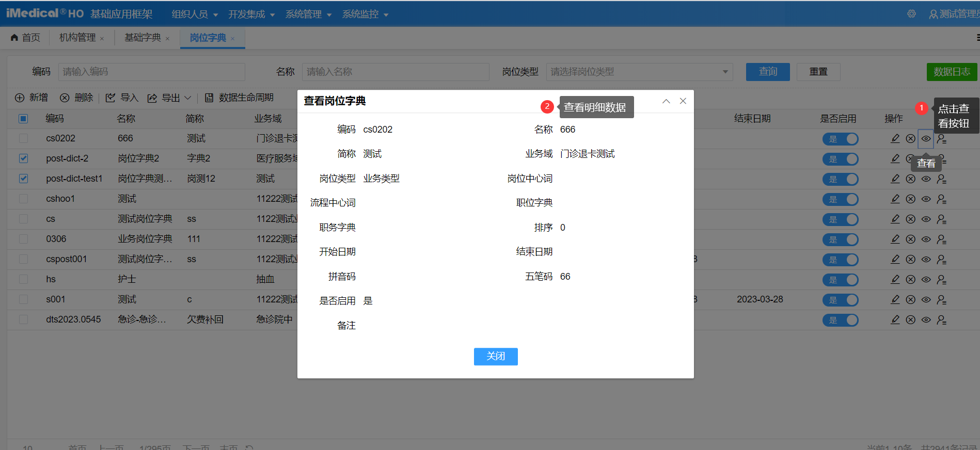This screenshot has height=450, width=980.
Task: Toggle the enabled switch for row 0306
Action: coord(840,239)
